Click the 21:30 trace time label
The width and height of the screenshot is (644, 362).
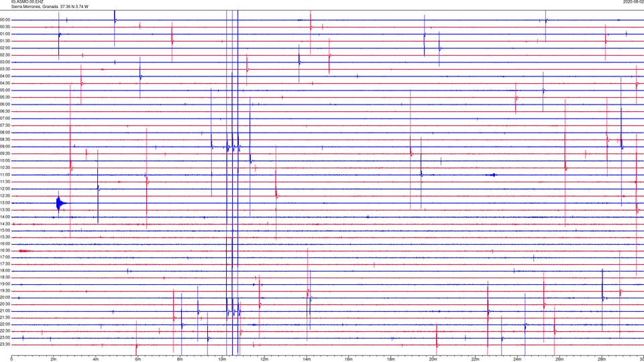click(5, 318)
